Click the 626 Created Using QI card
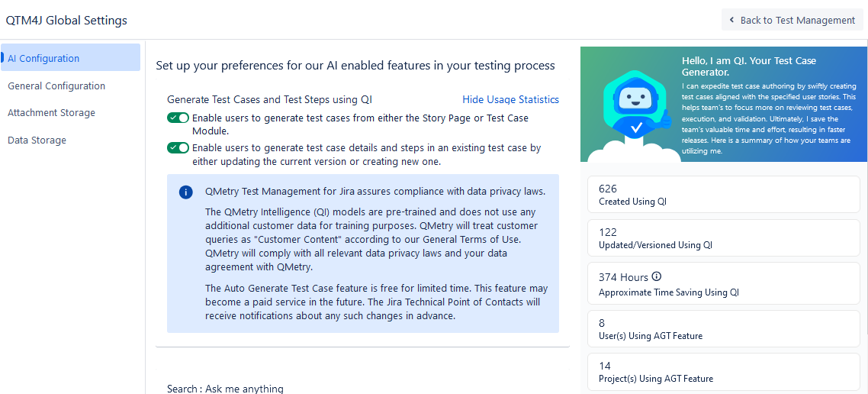The height and width of the screenshot is (394, 868). tap(723, 195)
